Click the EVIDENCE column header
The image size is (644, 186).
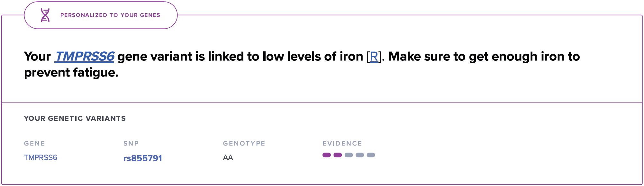342,143
